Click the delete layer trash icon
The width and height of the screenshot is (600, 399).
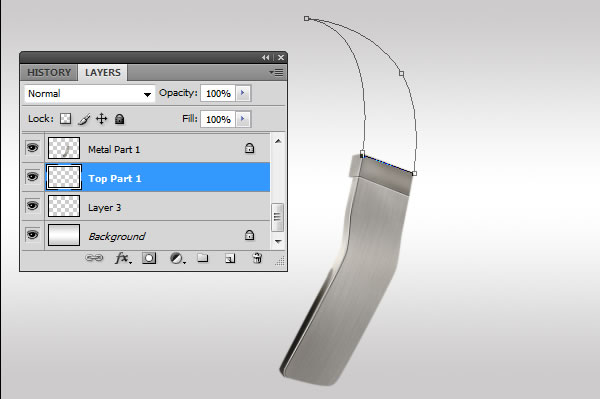257,258
